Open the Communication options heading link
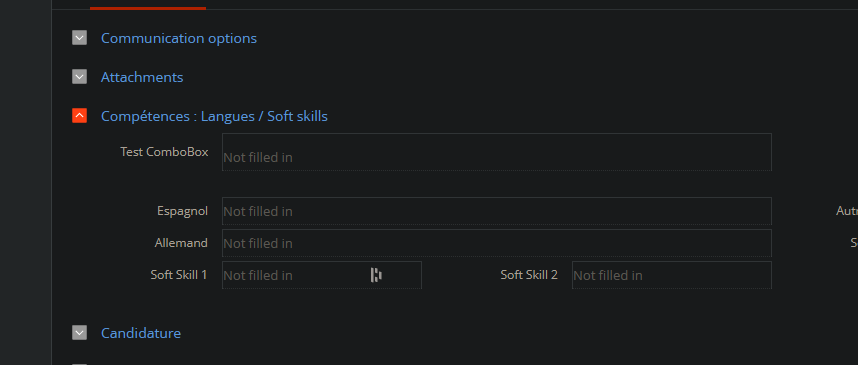858x365 pixels. click(179, 38)
